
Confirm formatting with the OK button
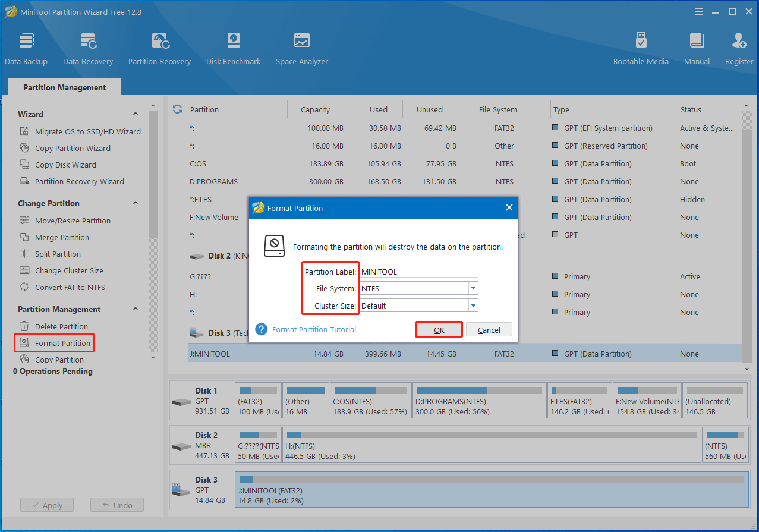(x=439, y=330)
